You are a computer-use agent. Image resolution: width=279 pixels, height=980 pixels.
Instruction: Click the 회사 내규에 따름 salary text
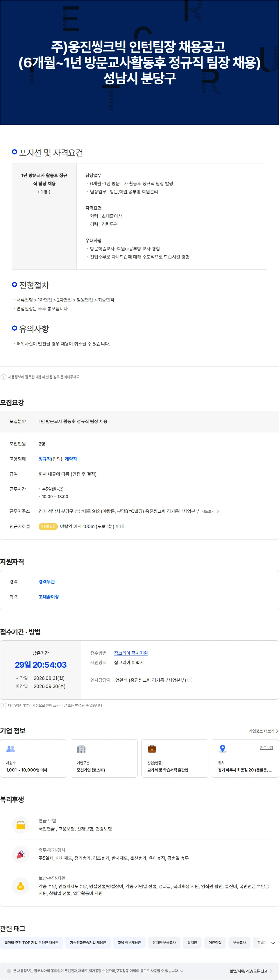click(x=67, y=474)
